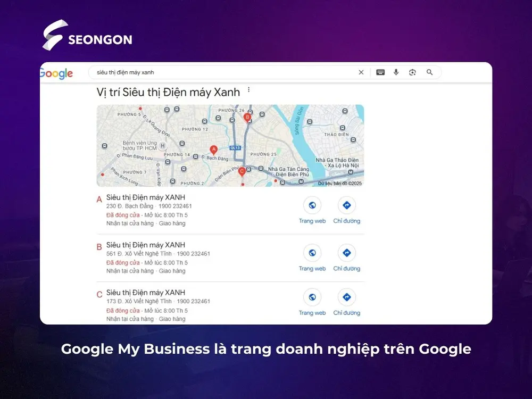Start voice search with microphone icon

[396, 72]
